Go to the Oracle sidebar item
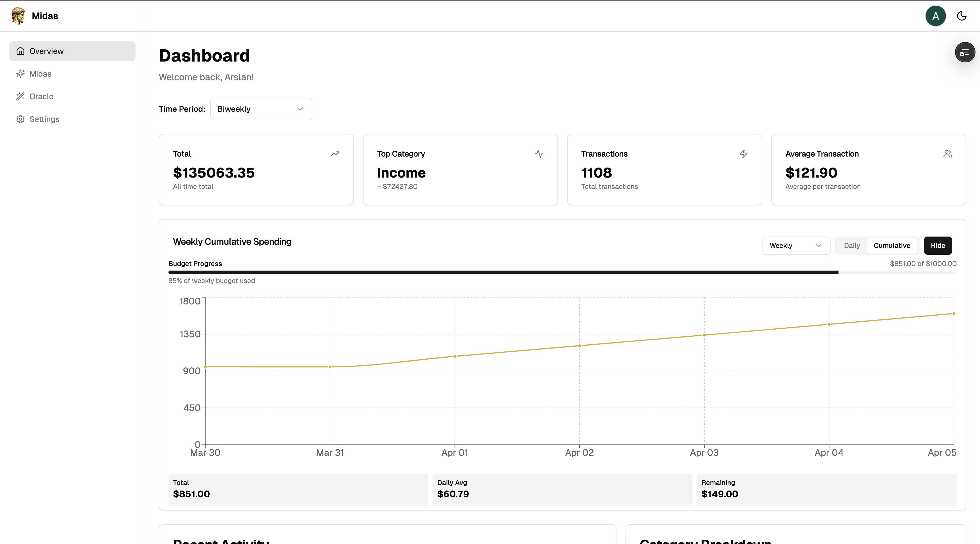The height and width of the screenshot is (544, 980). coord(41,96)
